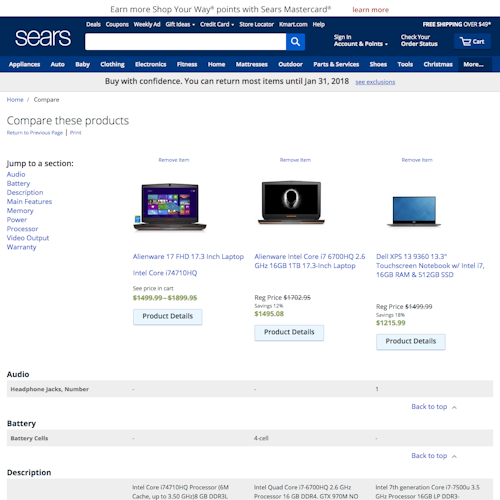This screenshot has width=500, height=500.
Task: Click Back to top under Audio
Action: pyautogui.click(x=429, y=407)
